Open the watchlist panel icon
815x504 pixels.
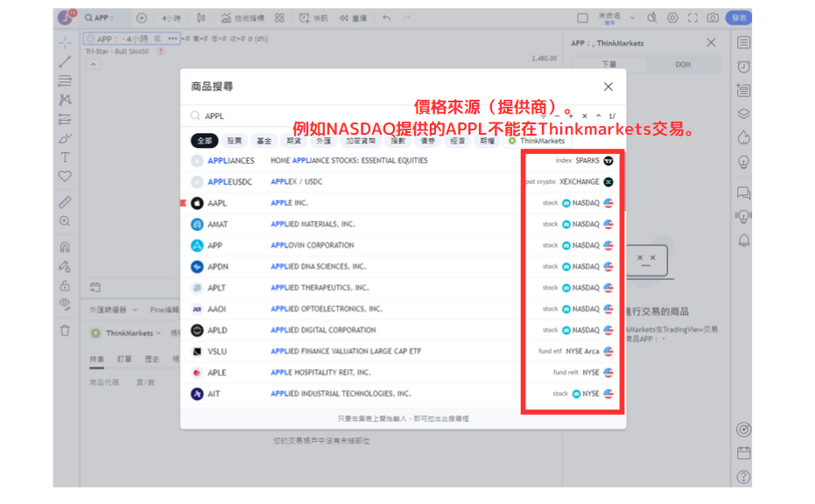(743, 43)
